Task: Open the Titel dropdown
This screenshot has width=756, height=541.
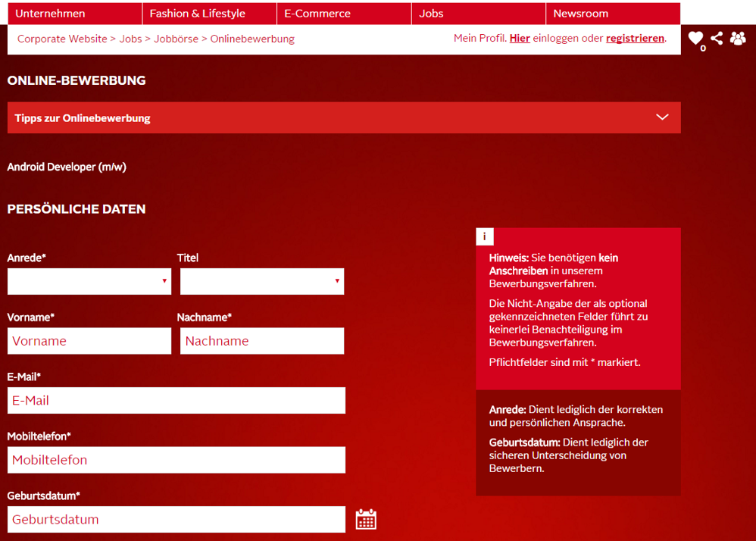Action: point(262,281)
